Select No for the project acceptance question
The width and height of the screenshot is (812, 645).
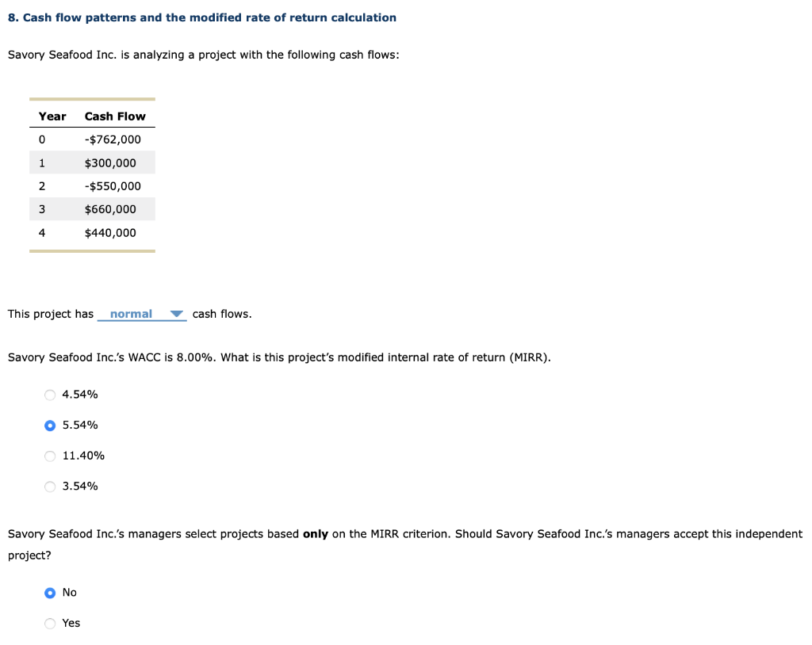click(49, 593)
